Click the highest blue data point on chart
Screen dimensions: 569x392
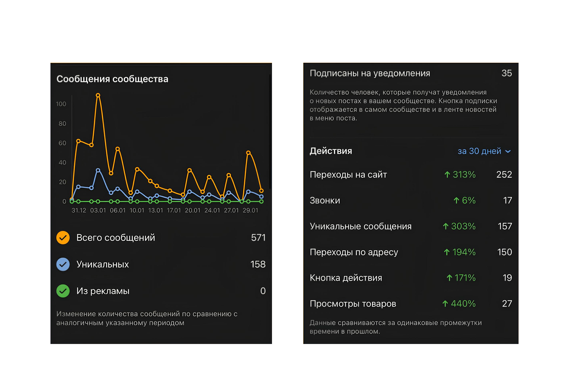click(x=98, y=170)
